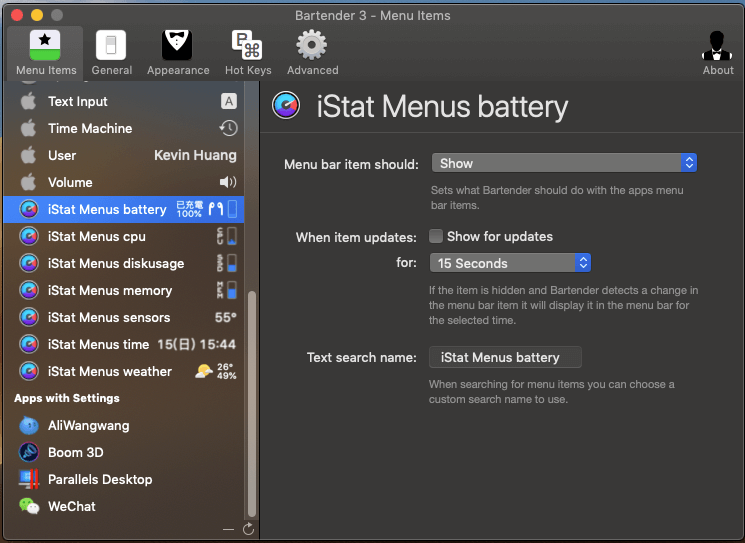Select iStat Menus time item
This screenshot has height=543, width=745.
(124, 344)
